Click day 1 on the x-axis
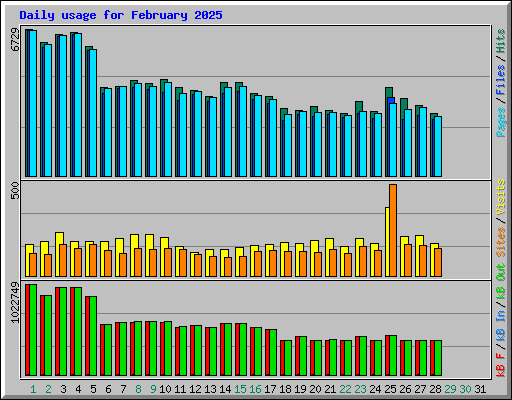 tap(33, 389)
